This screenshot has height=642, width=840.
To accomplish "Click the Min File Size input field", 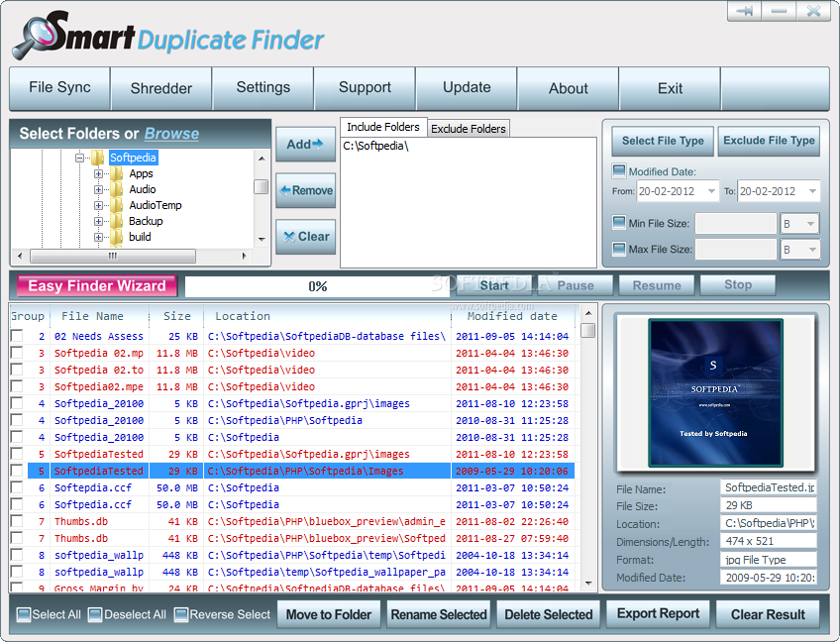I will [x=736, y=224].
